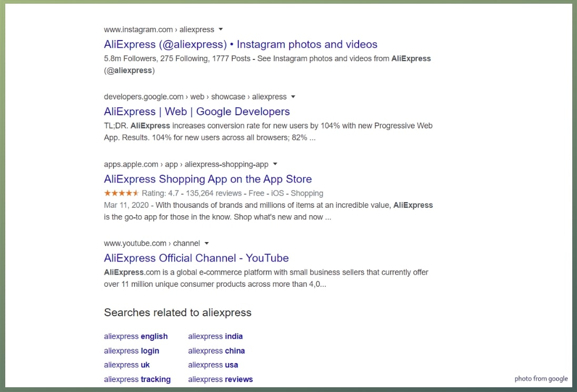
Task: Click the 'Mar 11, 2020' snippet text
Action: [268, 211]
